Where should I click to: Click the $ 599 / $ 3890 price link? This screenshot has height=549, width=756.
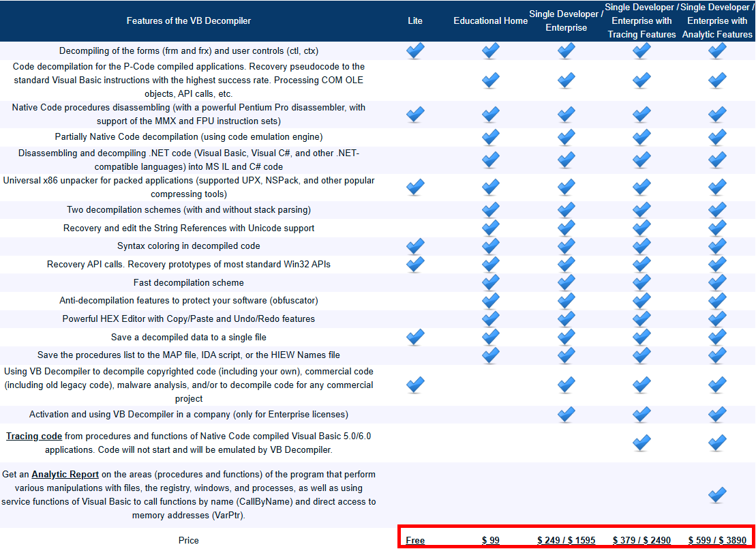tap(717, 540)
